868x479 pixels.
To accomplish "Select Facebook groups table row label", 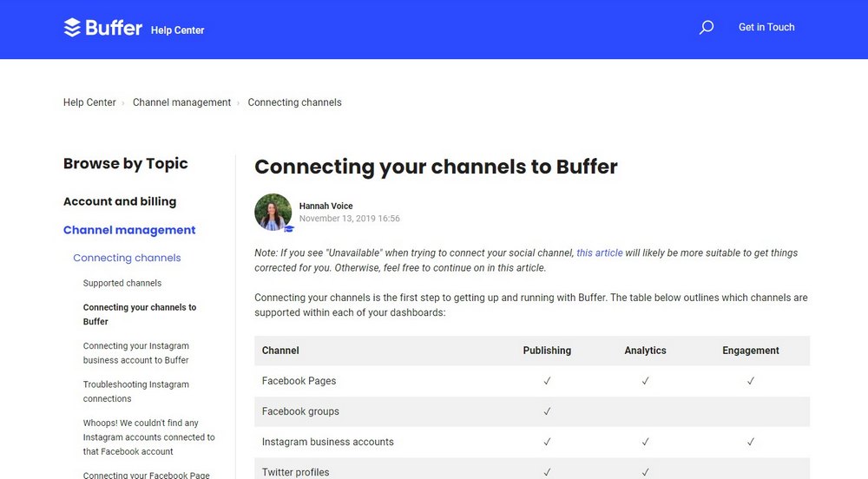I will [300, 411].
